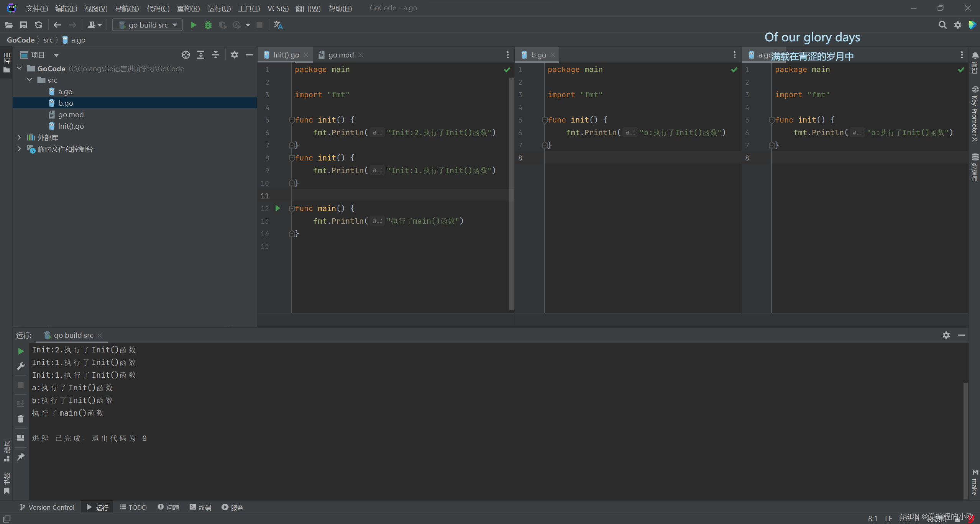Open the go build src configuration dropdown
The image size is (980, 524).
click(148, 25)
